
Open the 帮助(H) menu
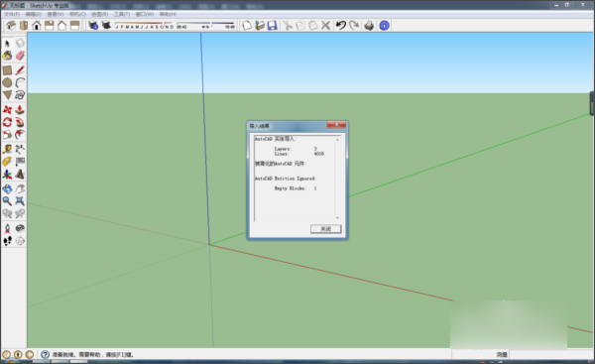(x=168, y=14)
